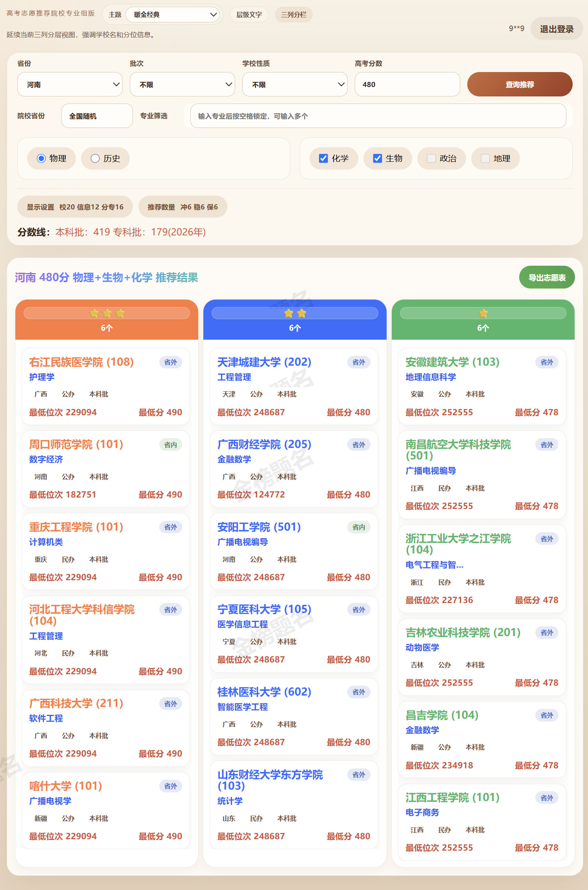Open the 院校省份 全国随机 selector
Viewport: 588px width, 890px height.
tap(97, 116)
